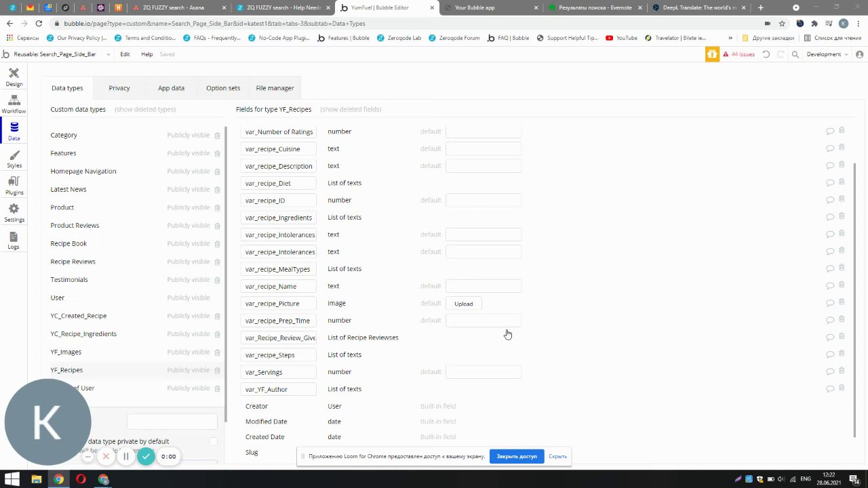Open the Bubble editor search magnifier

(x=795, y=54)
